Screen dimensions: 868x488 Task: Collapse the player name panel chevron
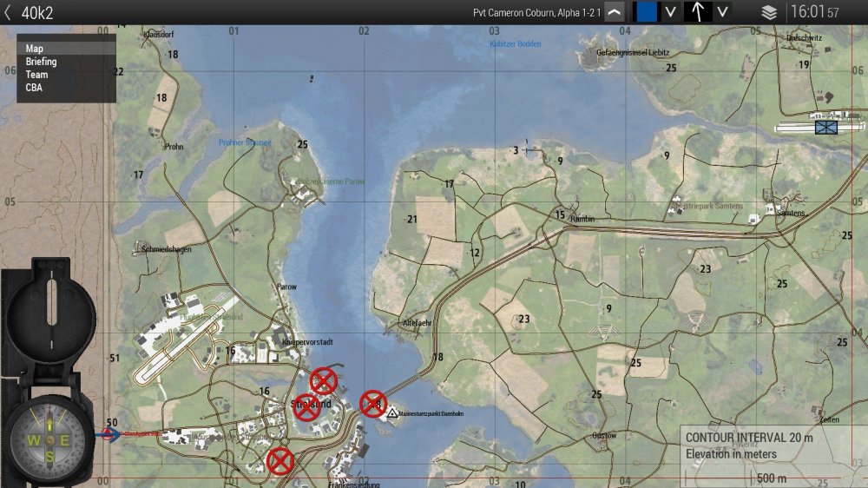click(x=615, y=12)
